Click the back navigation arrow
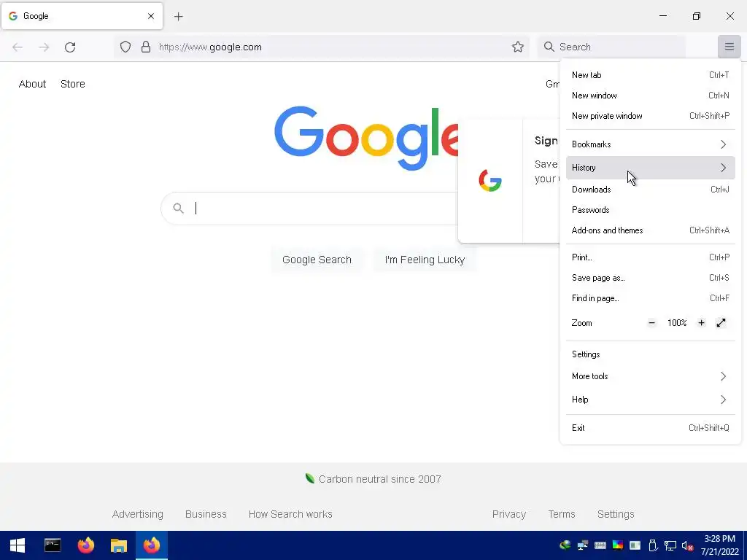Screen dimensions: 747x560 tap(18, 47)
